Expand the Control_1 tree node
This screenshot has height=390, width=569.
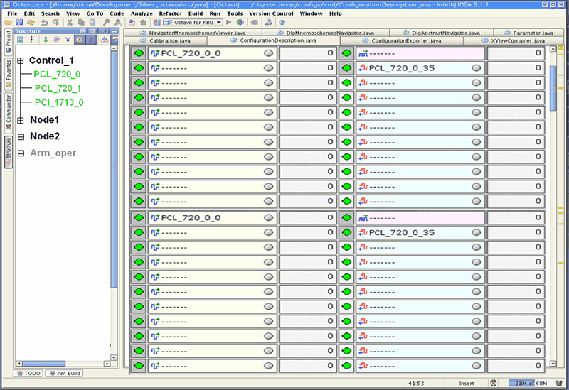[20, 61]
